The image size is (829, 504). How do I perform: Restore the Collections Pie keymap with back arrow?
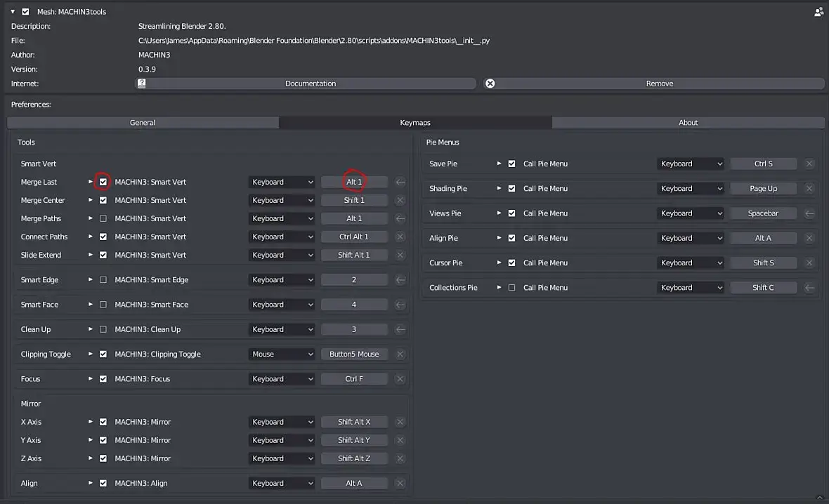[809, 288]
